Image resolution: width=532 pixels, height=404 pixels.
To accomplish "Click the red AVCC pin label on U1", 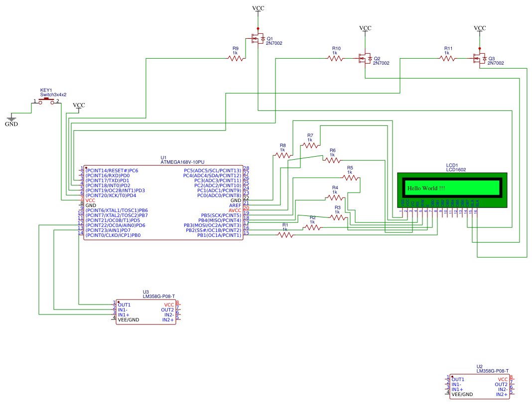I will point(235,210).
